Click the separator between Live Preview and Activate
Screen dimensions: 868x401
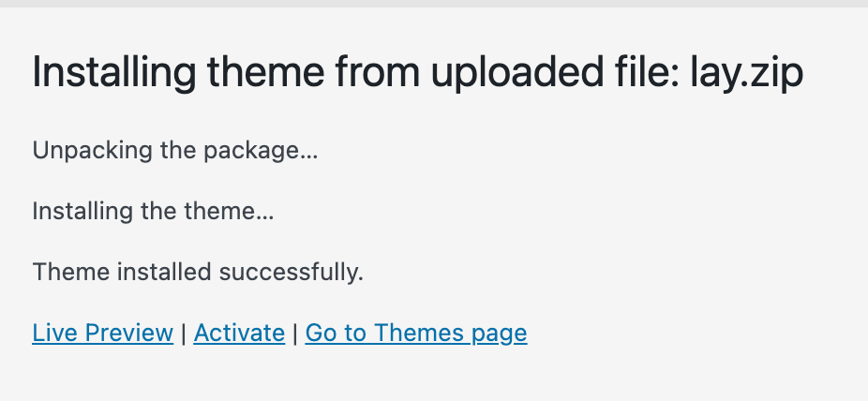184,333
